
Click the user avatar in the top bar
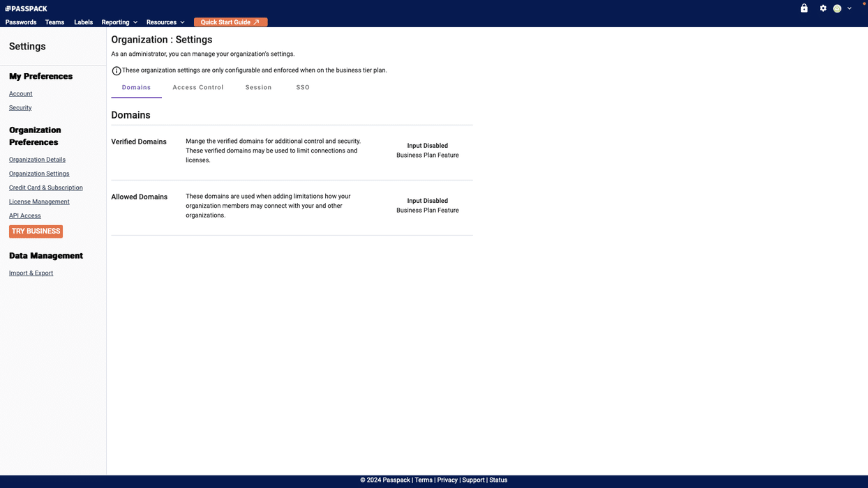pyautogui.click(x=837, y=8)
